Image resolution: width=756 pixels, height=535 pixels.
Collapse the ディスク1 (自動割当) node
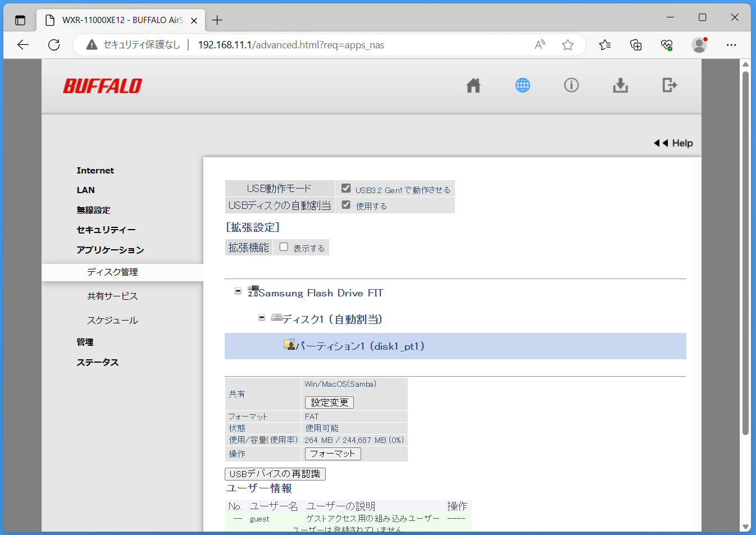click(x=262, y=317)
